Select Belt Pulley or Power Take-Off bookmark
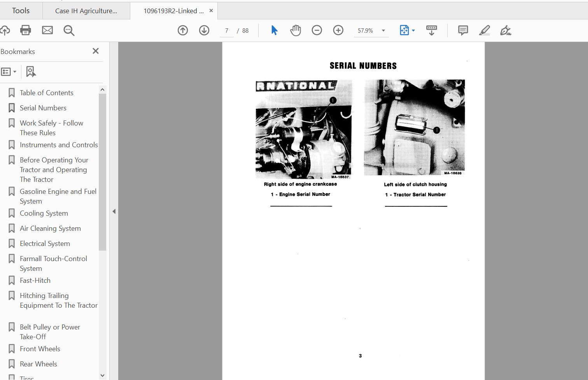The image size is (588, 380). pyautogui.click(x=50, y=332)
